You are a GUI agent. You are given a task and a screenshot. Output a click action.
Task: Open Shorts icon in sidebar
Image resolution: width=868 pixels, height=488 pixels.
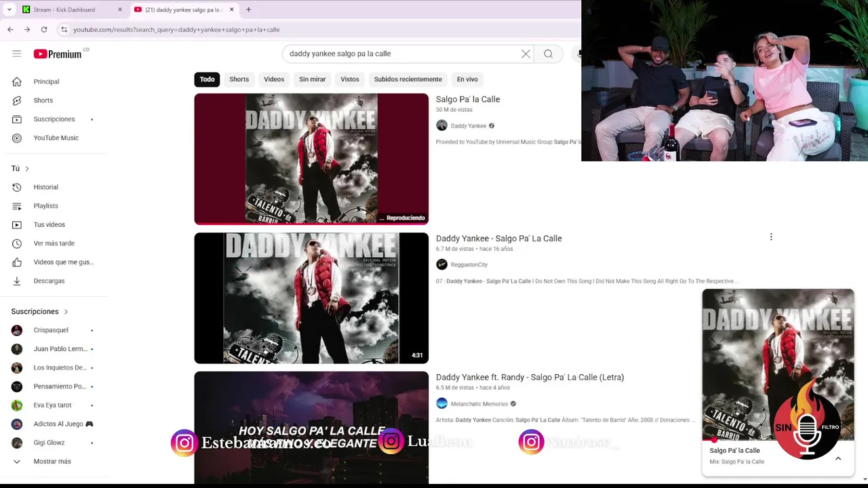tap(17, 100)
